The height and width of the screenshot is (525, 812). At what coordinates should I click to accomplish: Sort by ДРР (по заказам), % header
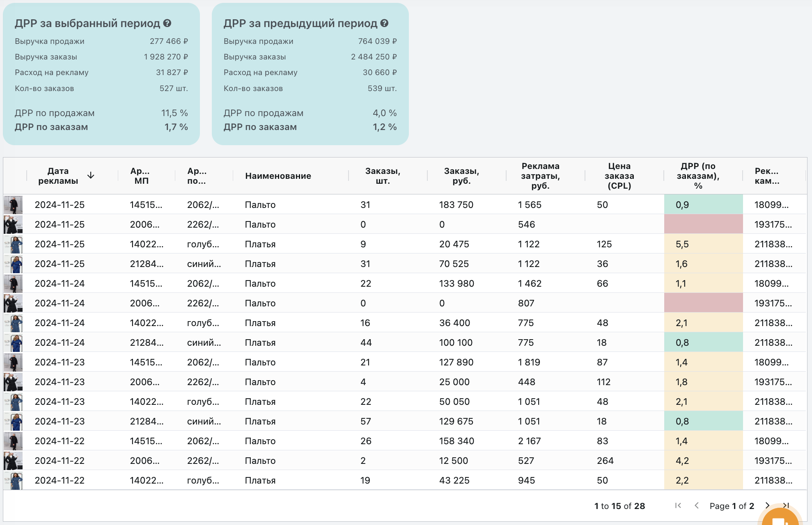click(698, 176)
